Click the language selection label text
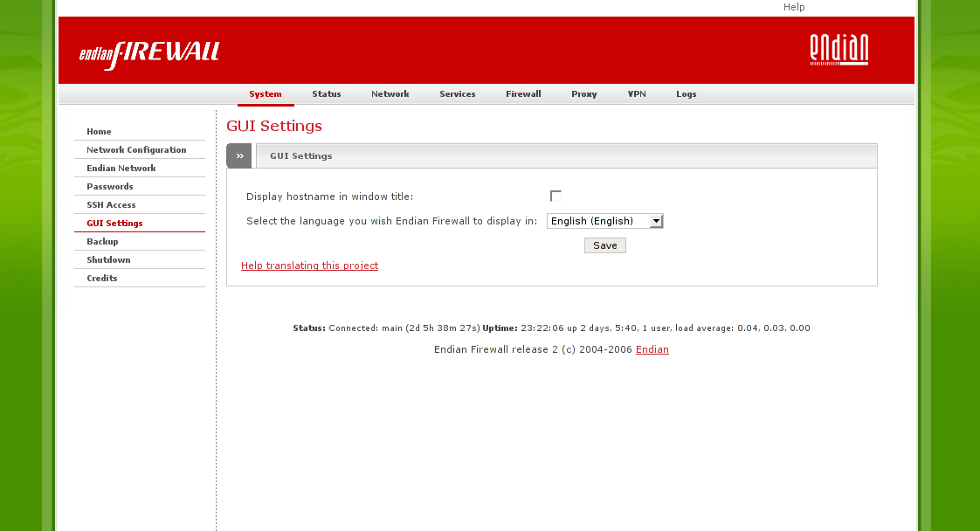 [x=391, y=221]
